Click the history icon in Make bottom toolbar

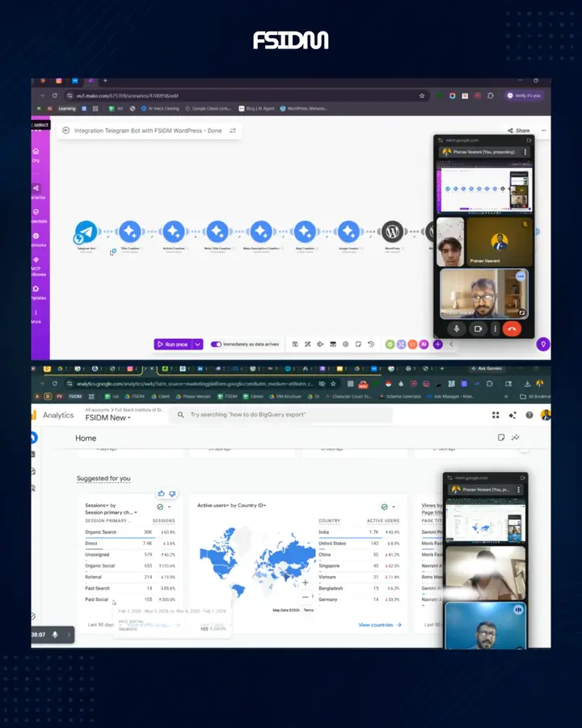[x=371, y=345]
